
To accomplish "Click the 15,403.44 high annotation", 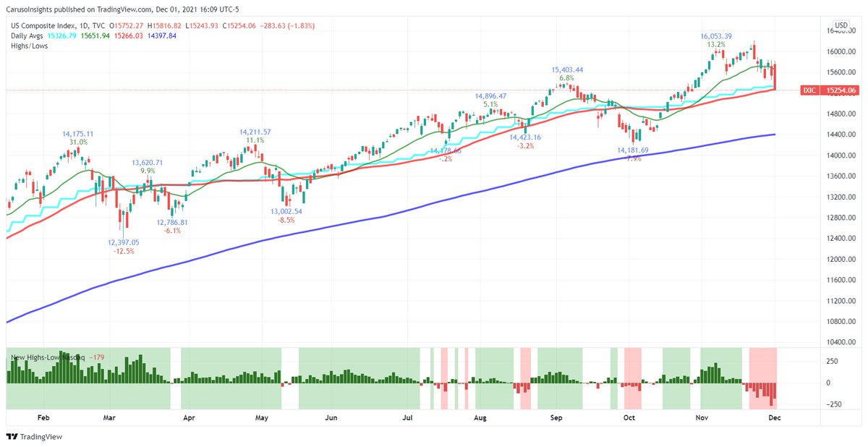I will [x=567, y=69].
